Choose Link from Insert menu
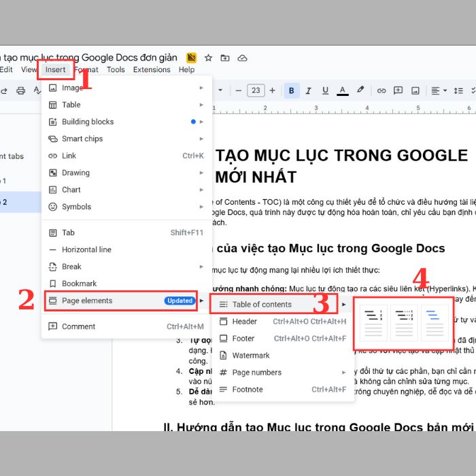This screenshot has width=476, height=476. (126, 156)
